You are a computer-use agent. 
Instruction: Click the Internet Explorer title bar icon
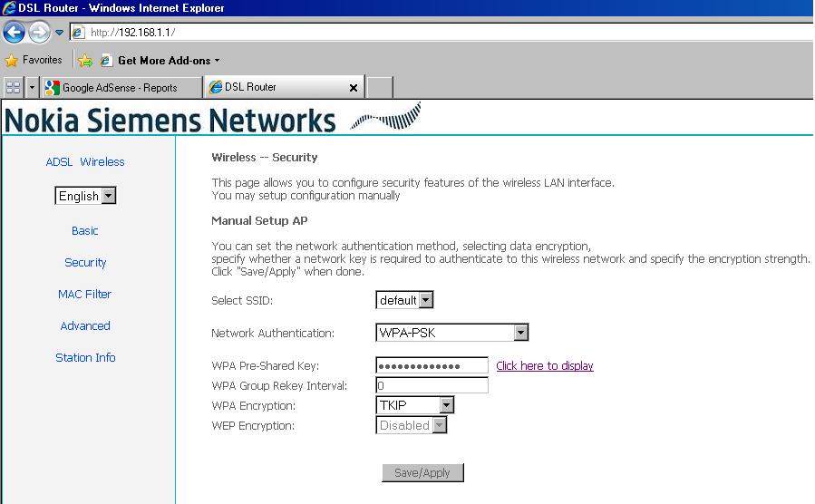point(9,8)
